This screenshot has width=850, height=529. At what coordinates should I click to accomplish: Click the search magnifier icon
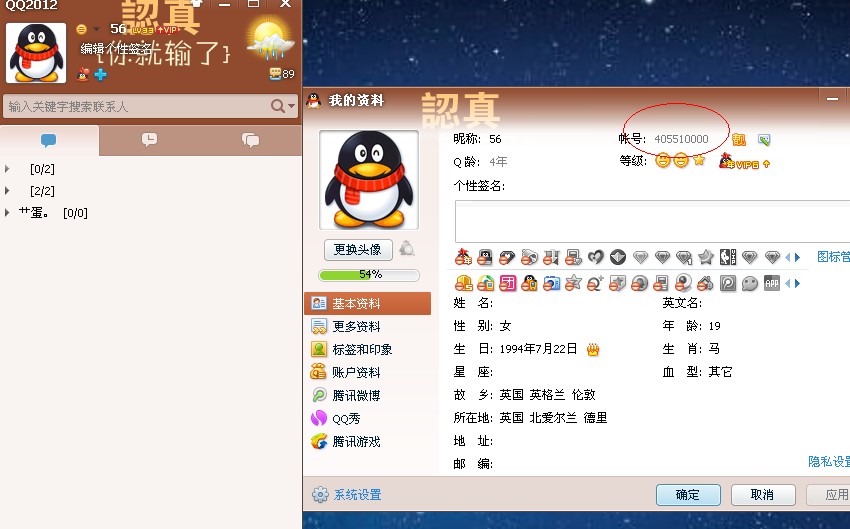tap(278, 106)
